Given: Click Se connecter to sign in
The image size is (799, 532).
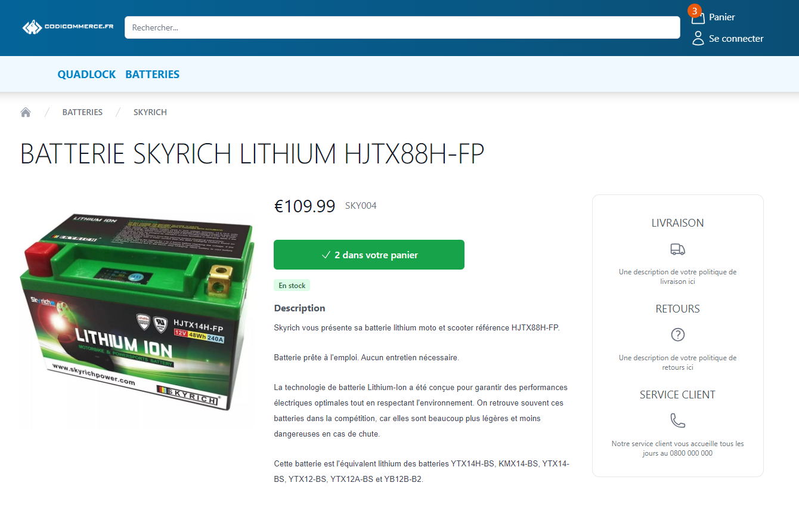Looking at the screenshot, I should (x=736, y=39).
